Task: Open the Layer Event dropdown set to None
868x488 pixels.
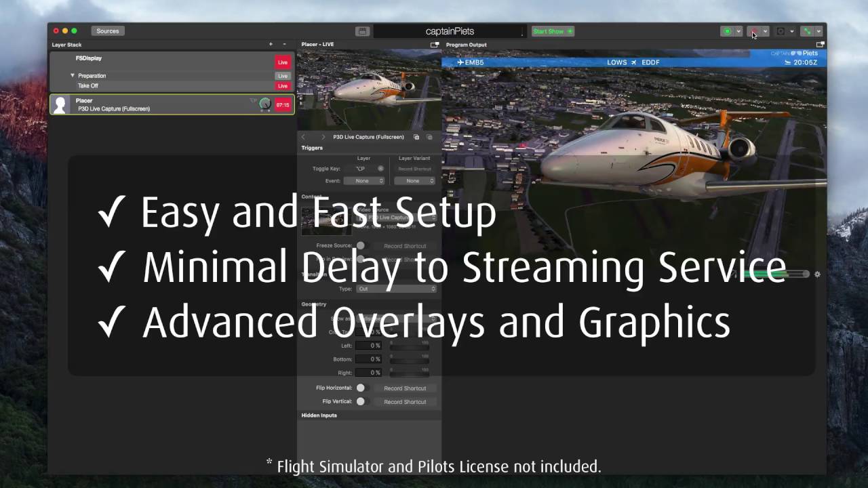Action: [x=364, y=181]
